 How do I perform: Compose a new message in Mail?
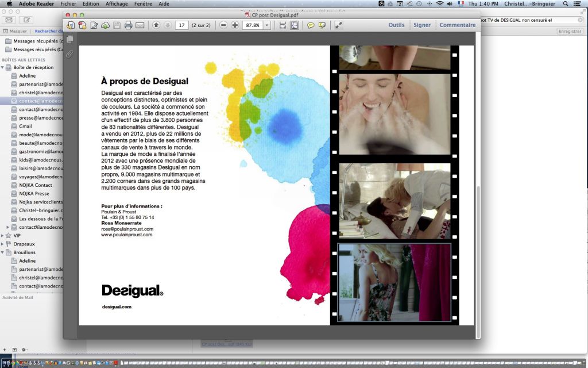pyautogui.click(x=27, y=20)
